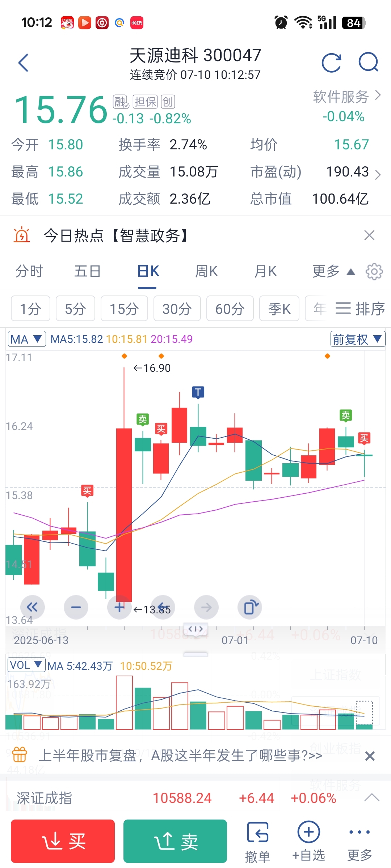The image size is (391, 868).
Task: Zoom in chart with plus button
Action: tap(119, 607)
